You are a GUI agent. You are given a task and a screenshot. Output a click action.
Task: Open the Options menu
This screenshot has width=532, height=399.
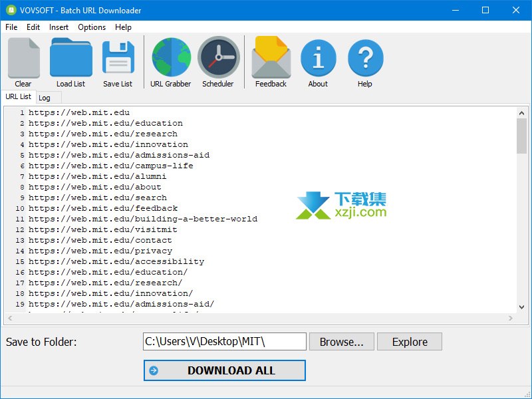pos(92,27)
